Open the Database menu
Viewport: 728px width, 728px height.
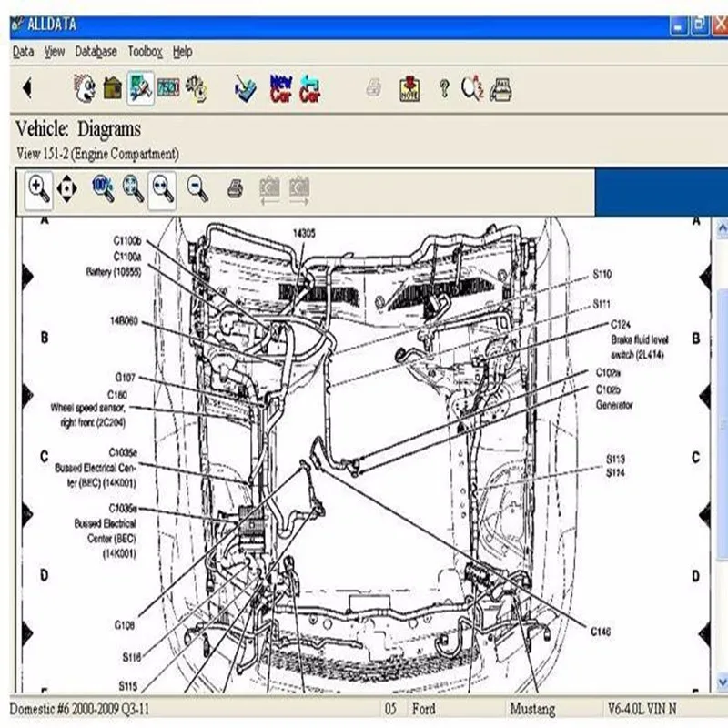96,52
